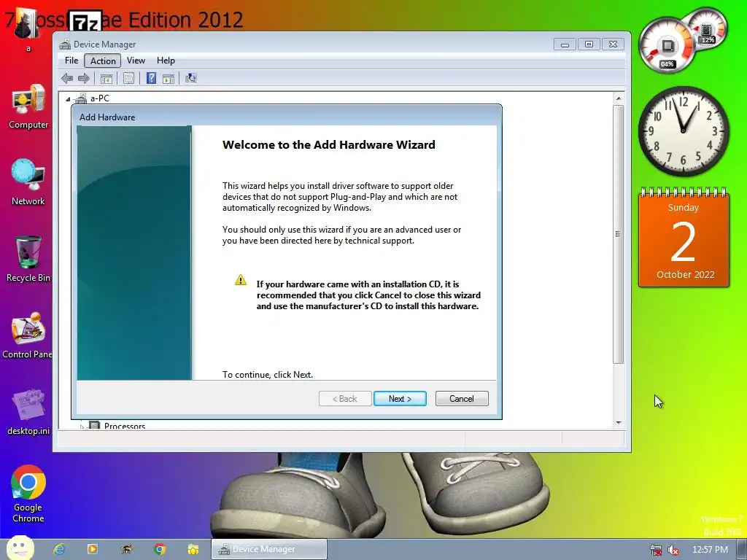Click the Properties toolbar icon
The height and width of the screenshot is (560, 747).
pos(128,79)
